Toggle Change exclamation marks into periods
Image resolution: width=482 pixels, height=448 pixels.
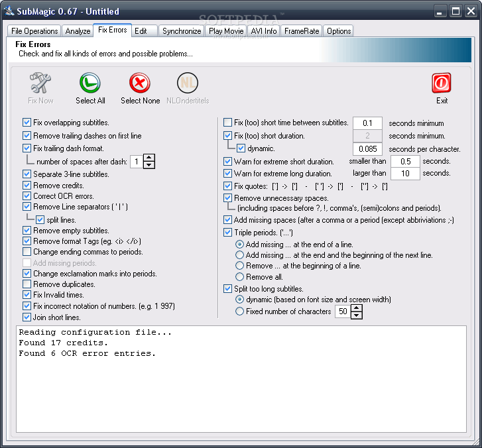(x=27, y=273)
